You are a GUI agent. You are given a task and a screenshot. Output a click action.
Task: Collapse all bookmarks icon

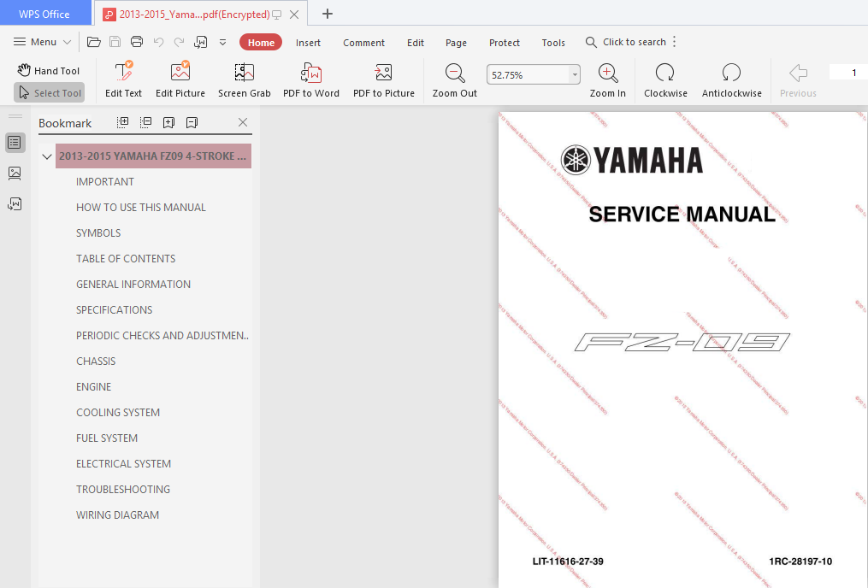click(x=145, y=122)
